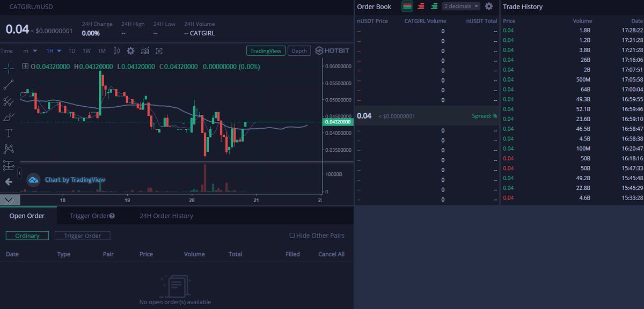
Task: Open the Trigger Order tab
Action: pos(92,216)
